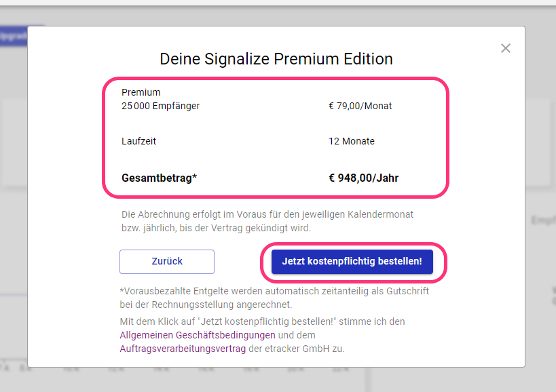Image resolution: width=556 pixels, height=392 pixels.
Task: Select the Premium plan label
Action: click(141, 92)
